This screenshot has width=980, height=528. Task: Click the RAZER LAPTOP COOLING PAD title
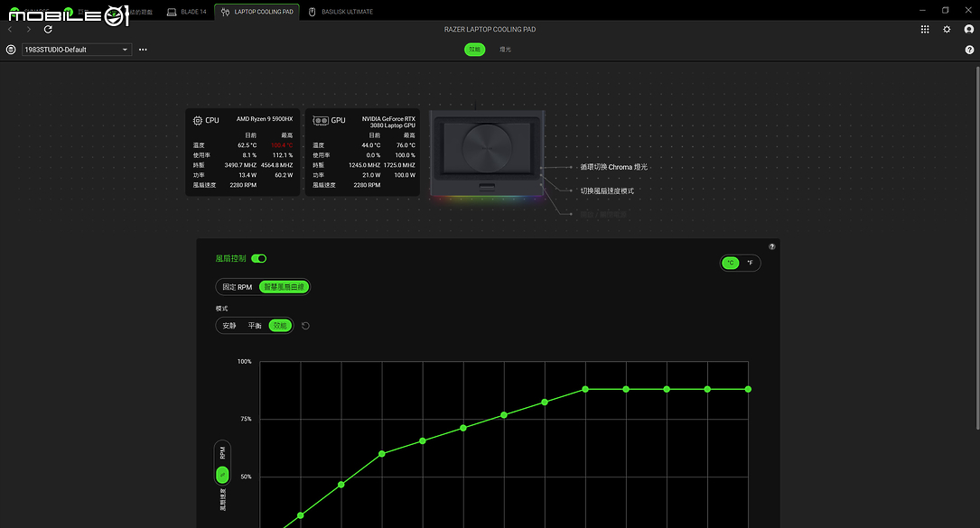click(x=490, y=30)
